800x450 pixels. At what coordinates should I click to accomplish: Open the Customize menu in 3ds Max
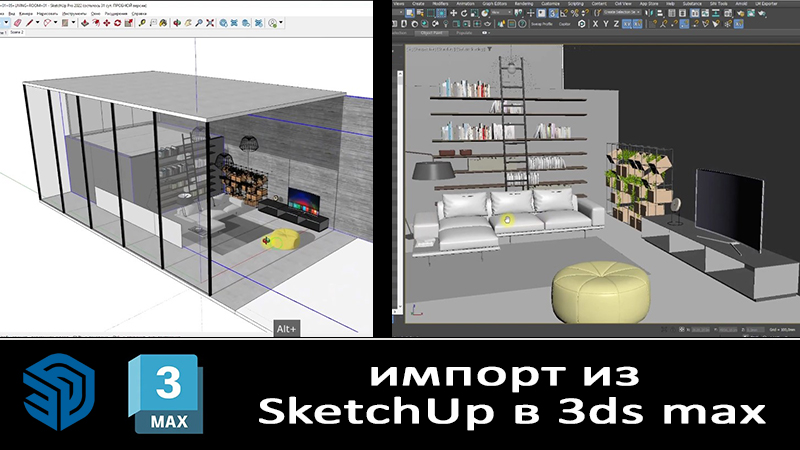tap(551, 4)
